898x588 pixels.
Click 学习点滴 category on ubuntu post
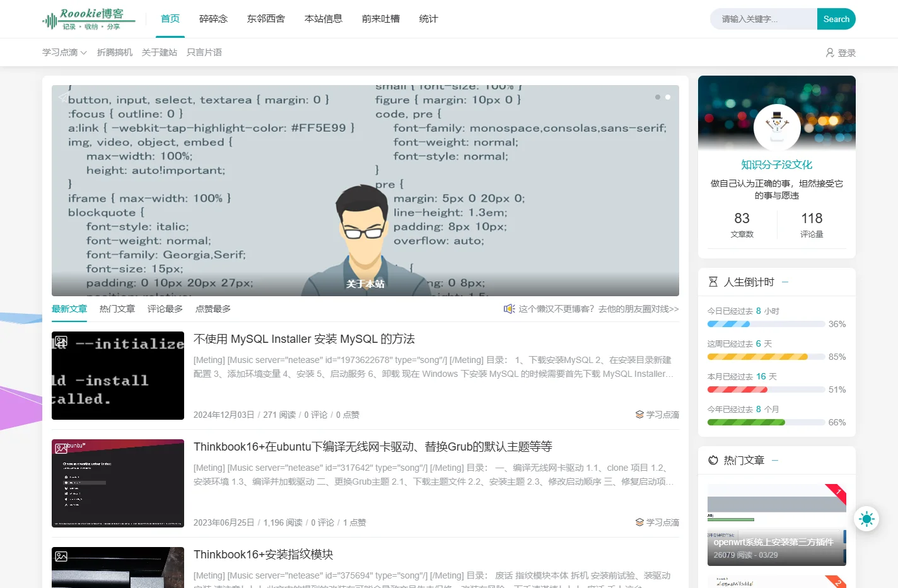pyautogui.click(x=663, y=522)
